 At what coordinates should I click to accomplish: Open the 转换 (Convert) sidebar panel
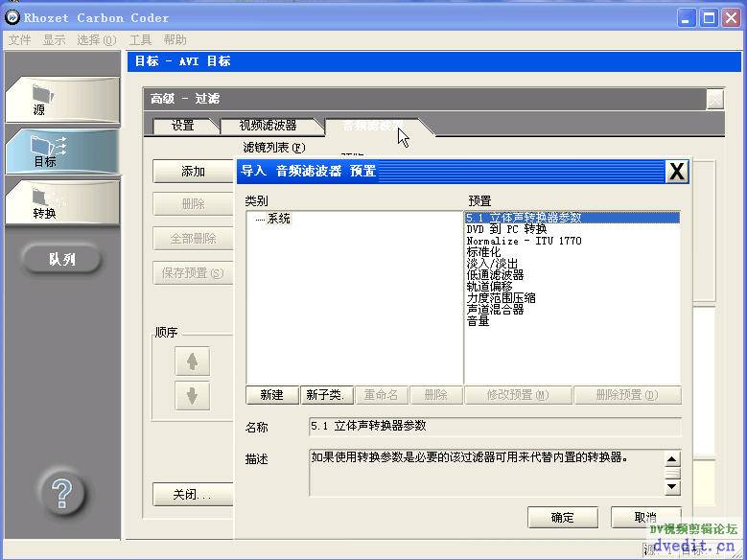click(62, 202)
